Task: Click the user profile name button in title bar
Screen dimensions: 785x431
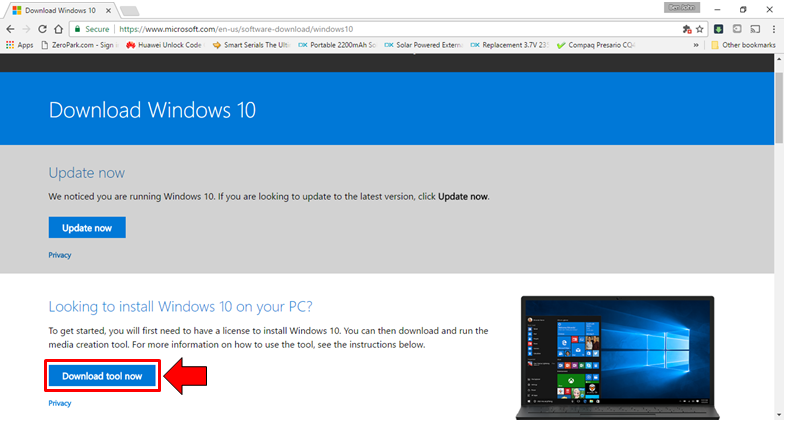Action: pos(681,7)
